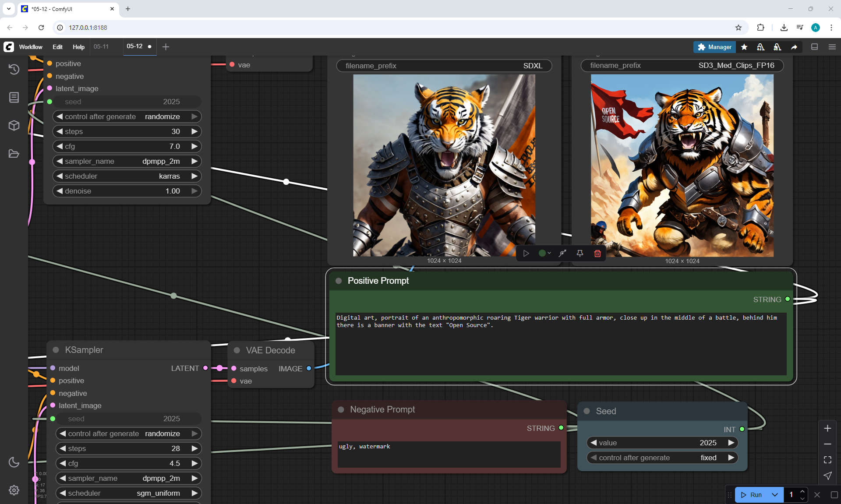Image resolution: width=841 pixels, height=504 pixels.
Task: Click the star icon next to Manager
Action: click(x=744, y=47)
